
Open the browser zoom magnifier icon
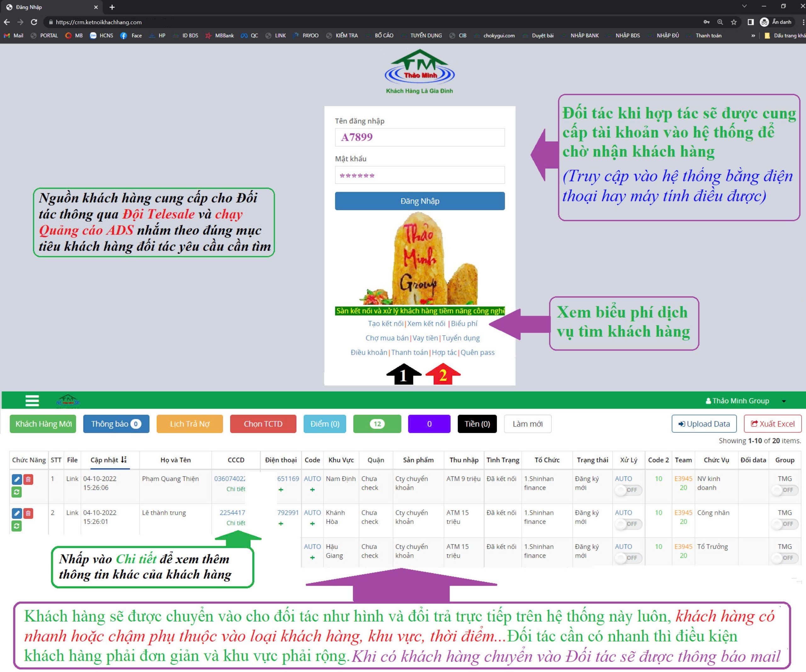(x=720, y=22)
